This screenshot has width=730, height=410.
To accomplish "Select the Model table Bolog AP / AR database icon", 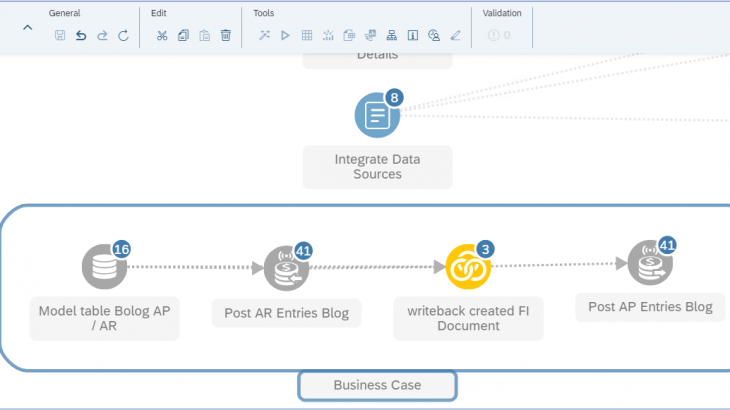I will coord(104,267).
